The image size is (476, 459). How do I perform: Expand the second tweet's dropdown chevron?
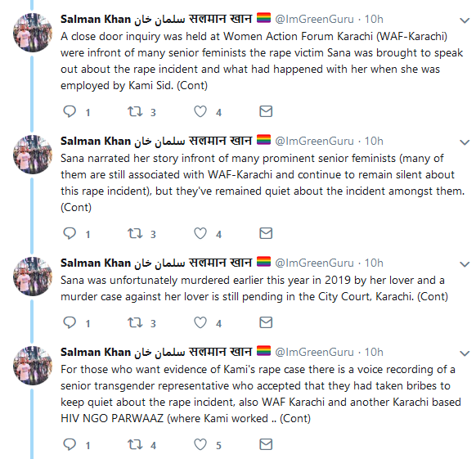[x=465, y=142]
